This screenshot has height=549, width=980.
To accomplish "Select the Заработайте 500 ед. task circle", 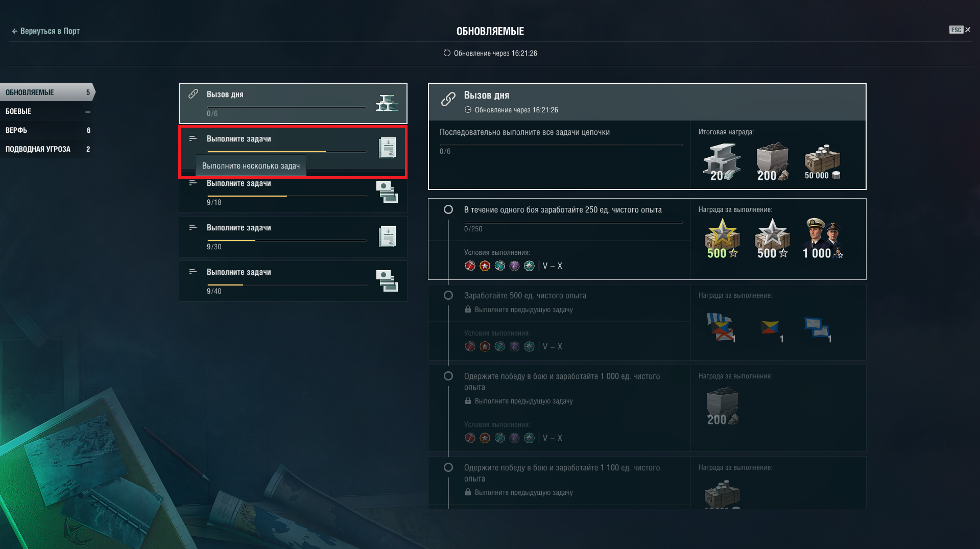I will click(448, 295).
